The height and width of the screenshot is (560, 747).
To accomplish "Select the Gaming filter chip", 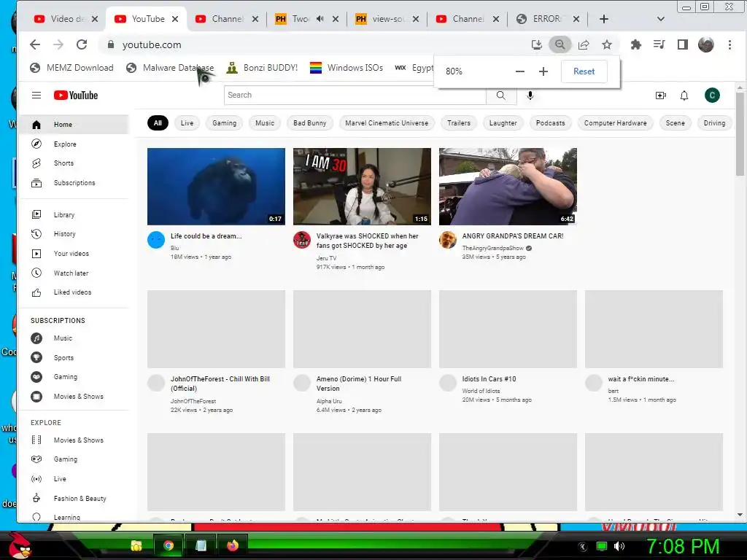I will 225,122.
